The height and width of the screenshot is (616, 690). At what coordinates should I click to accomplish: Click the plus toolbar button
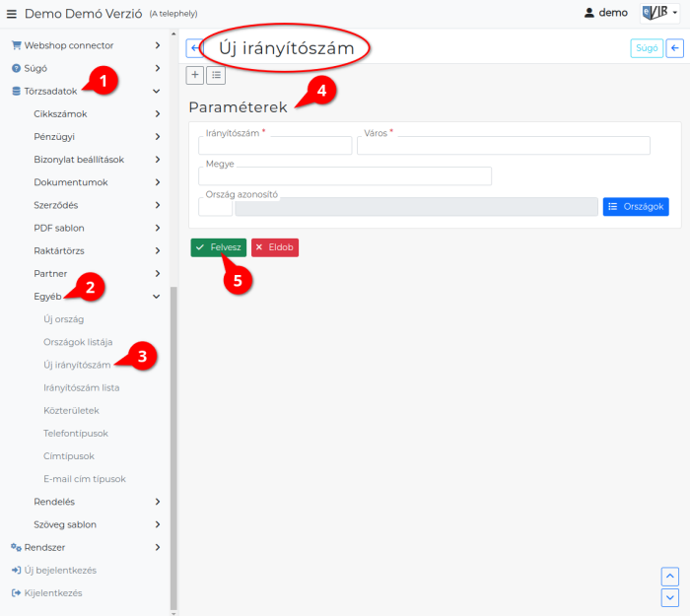click(x=195, y=75)
